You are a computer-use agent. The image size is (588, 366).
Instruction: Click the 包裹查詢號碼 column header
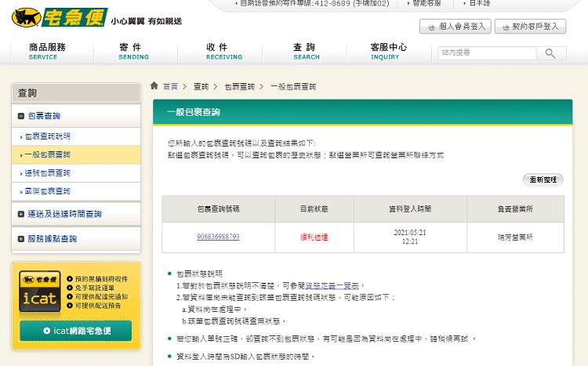point(218,209)
